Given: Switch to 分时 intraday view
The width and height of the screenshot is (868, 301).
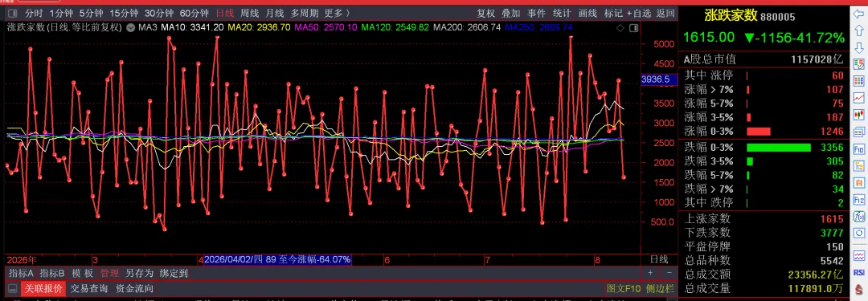Looking at the screenshot, I should coord(34,13).
